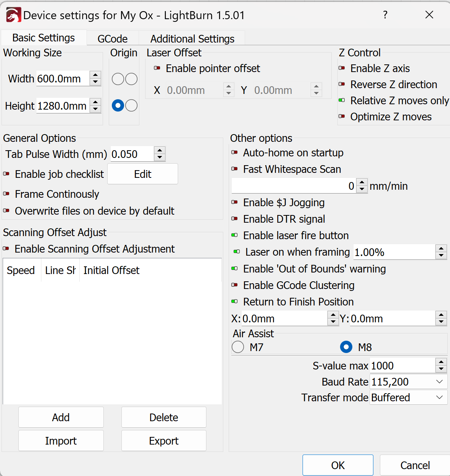Add a new scanning offset entry

[61, 417]
